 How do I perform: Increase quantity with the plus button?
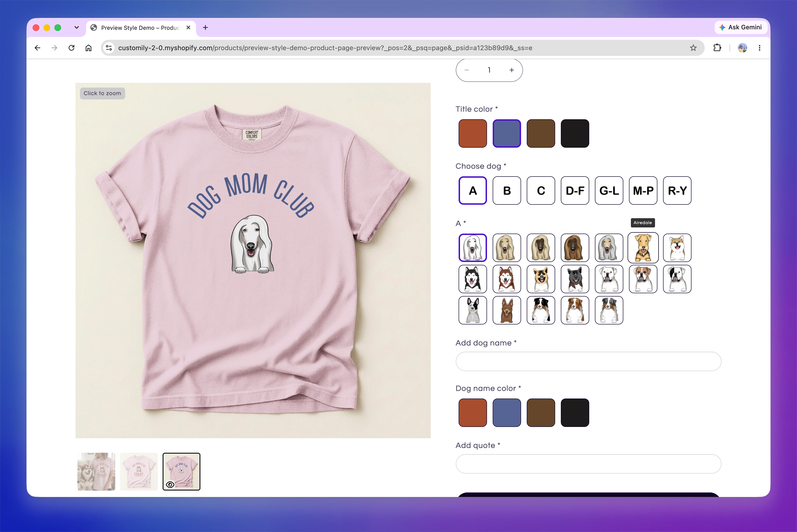coord(512,70)
